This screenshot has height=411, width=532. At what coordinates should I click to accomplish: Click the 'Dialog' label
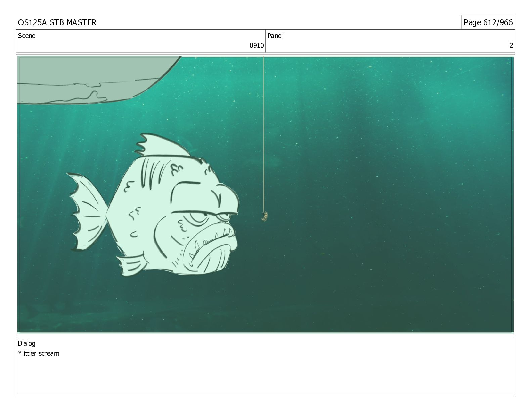(x=27, y=344)
